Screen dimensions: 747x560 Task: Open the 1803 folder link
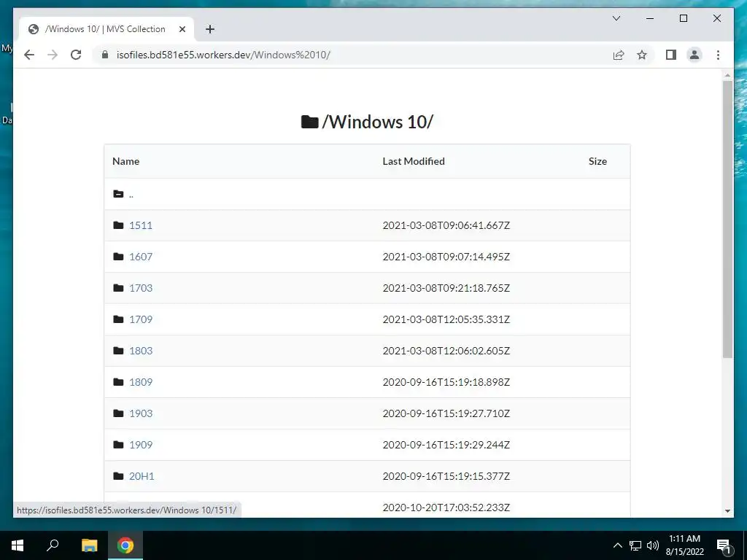141,351
